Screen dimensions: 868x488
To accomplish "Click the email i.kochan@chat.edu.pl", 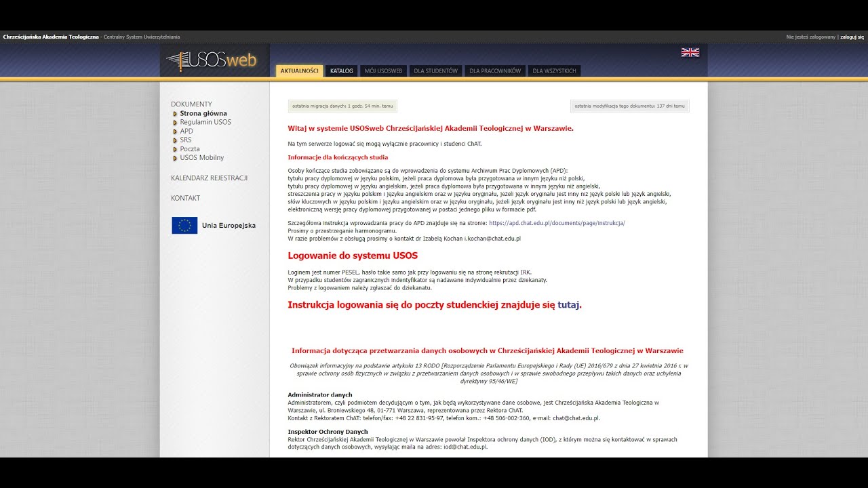I will [492, 239].
